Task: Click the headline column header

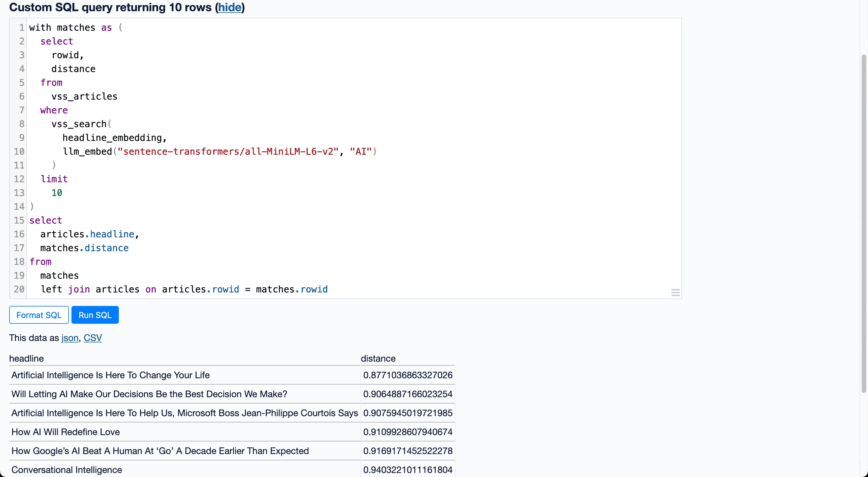Action: click(27, 358)
